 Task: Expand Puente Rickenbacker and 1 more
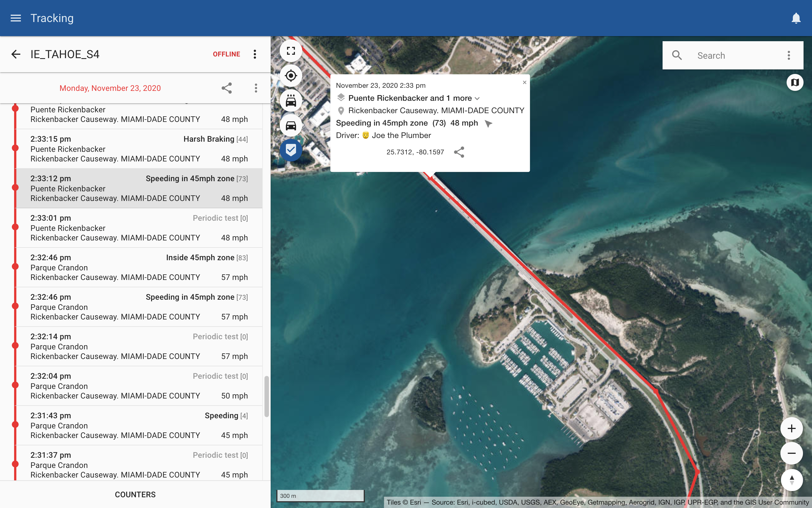click(414, 98)
